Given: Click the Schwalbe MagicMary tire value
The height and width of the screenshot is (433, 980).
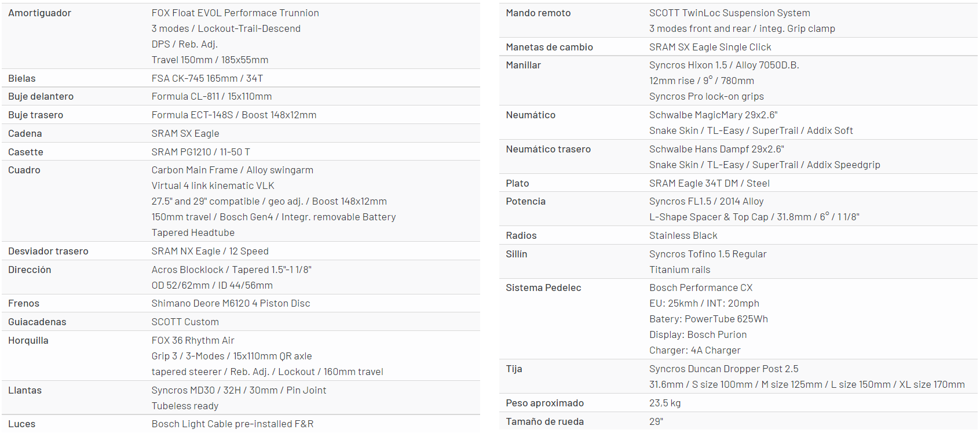Looking at the screenshot, I should click(713, 115).
